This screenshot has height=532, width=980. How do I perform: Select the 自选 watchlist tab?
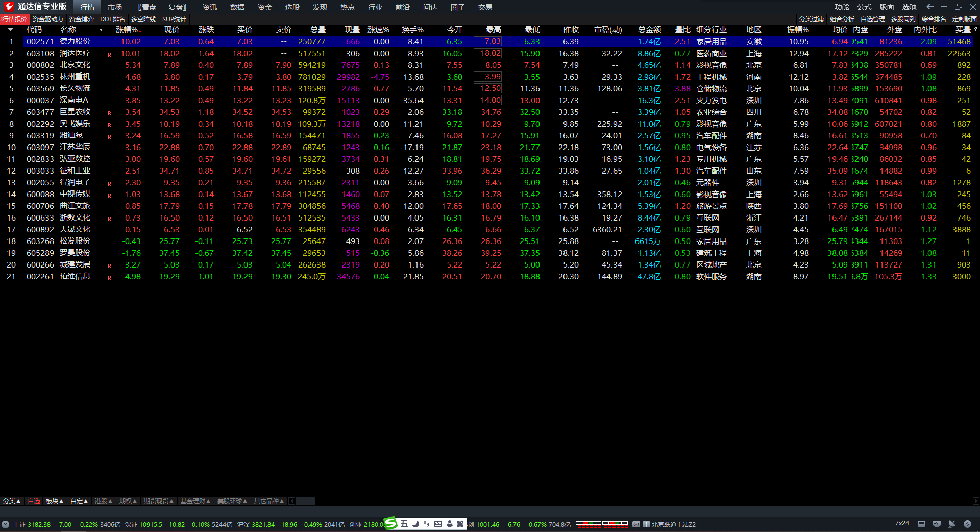34,501
